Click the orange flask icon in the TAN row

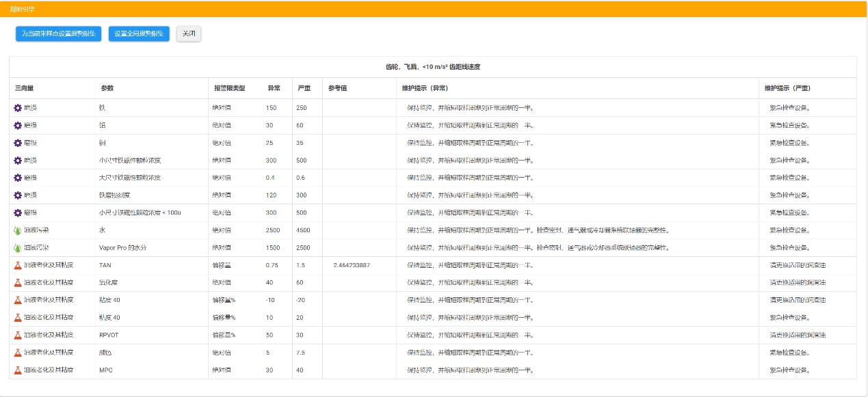point(18,265)
